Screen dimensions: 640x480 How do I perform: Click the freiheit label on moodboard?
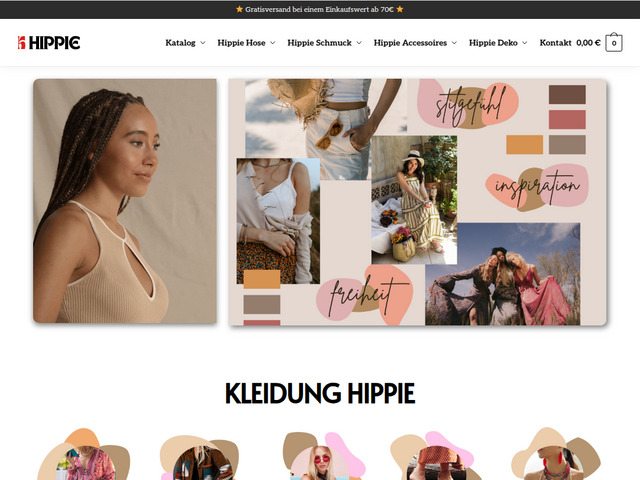[364, 294]
